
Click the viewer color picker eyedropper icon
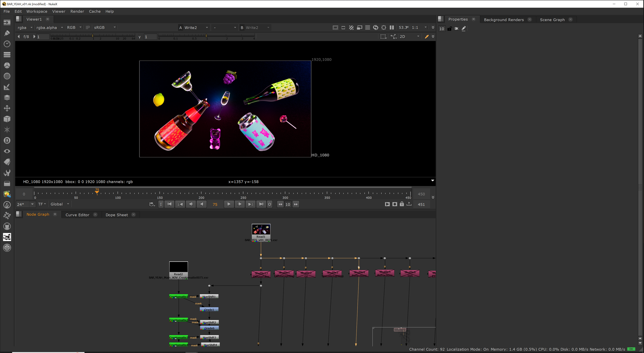(x=427, y=37)
